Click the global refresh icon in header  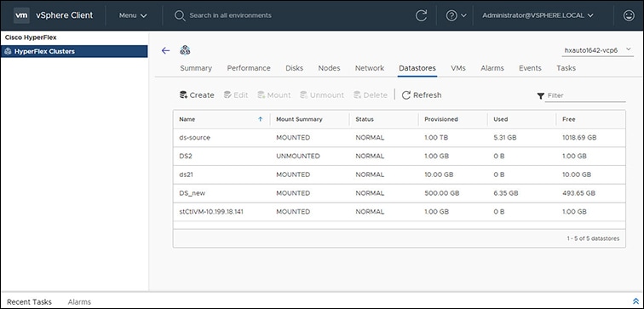coord(422,15)
